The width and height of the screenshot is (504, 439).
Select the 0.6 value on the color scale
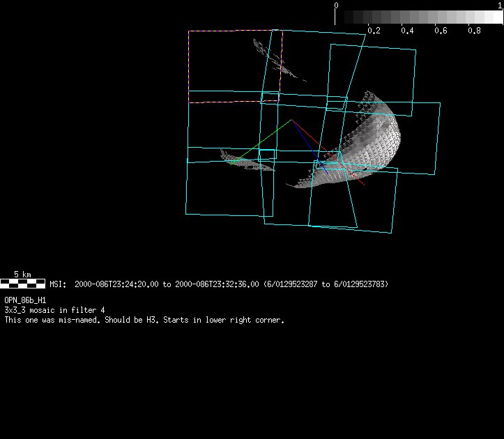point(441,31)
